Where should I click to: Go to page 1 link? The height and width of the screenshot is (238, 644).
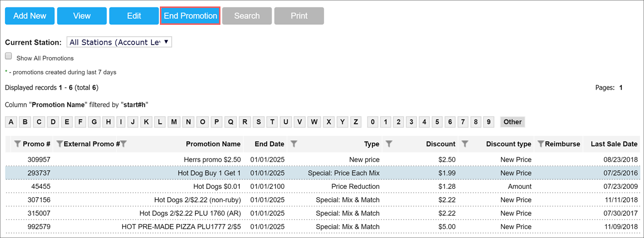click(x=621, y=87)
